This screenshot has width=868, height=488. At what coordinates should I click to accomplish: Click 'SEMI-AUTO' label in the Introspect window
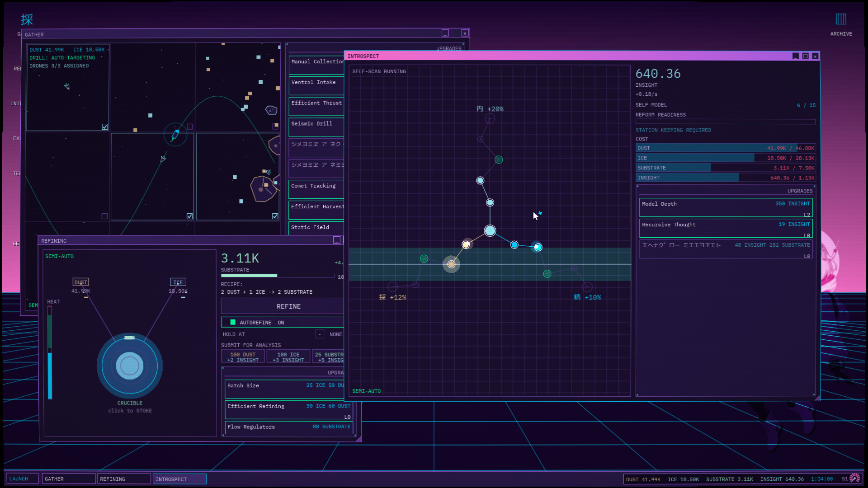pos(366,391)
